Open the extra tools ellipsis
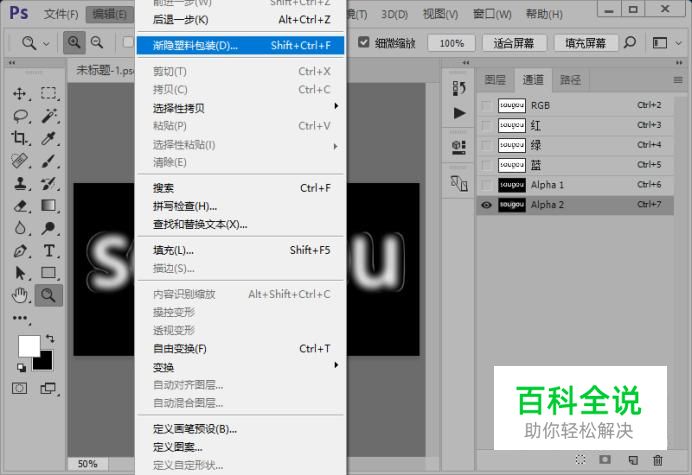This screenshot has width=692, height=475. pos(20,318)
